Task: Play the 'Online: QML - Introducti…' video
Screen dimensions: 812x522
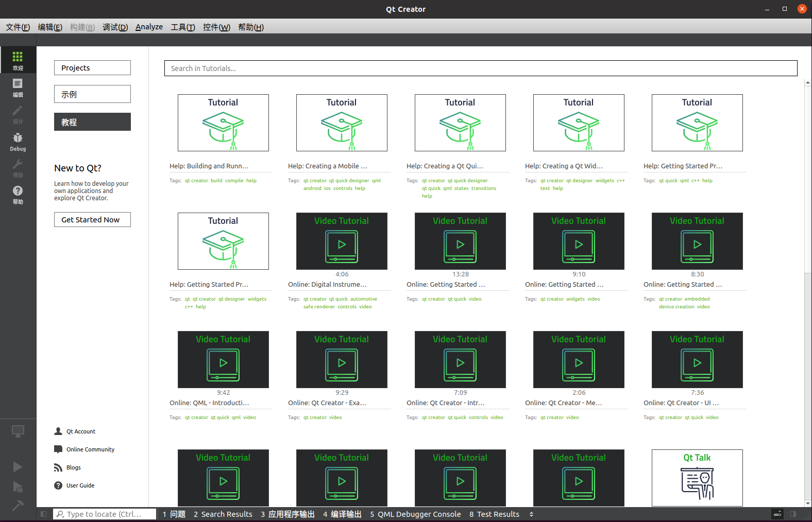Action: coord(223,359)
